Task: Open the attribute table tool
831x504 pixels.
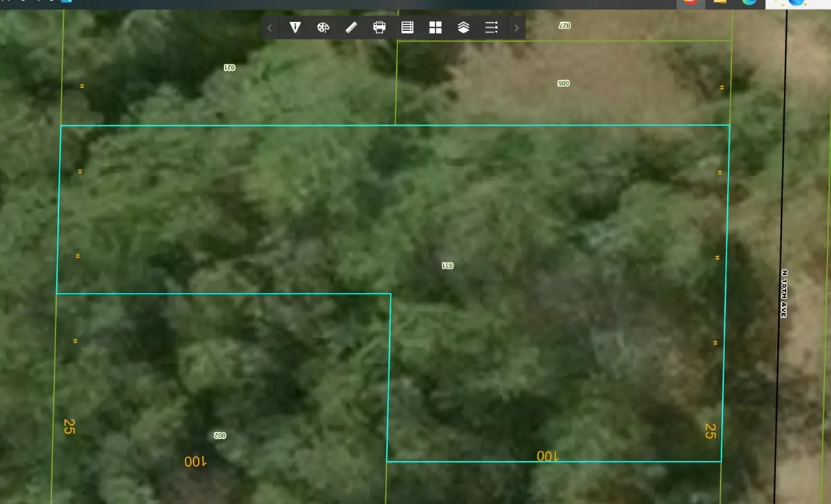Action: click(x=406, y=28)
